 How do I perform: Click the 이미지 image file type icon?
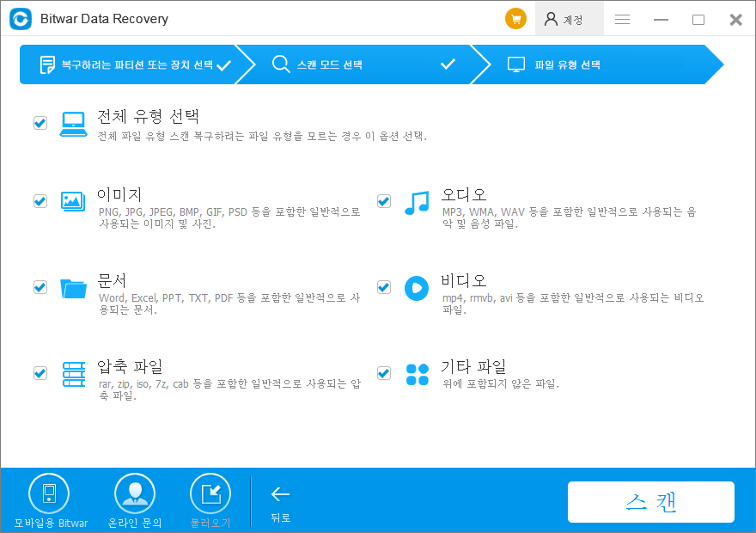74,201
